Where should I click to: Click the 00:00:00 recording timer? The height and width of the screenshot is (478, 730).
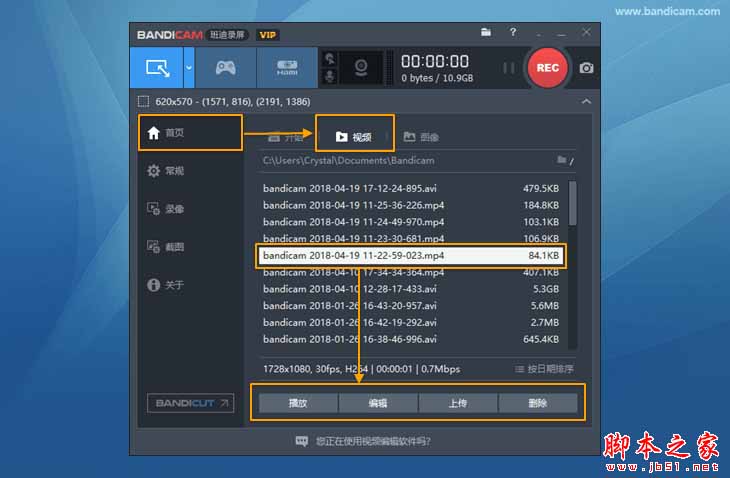click(x=435, y=61)
